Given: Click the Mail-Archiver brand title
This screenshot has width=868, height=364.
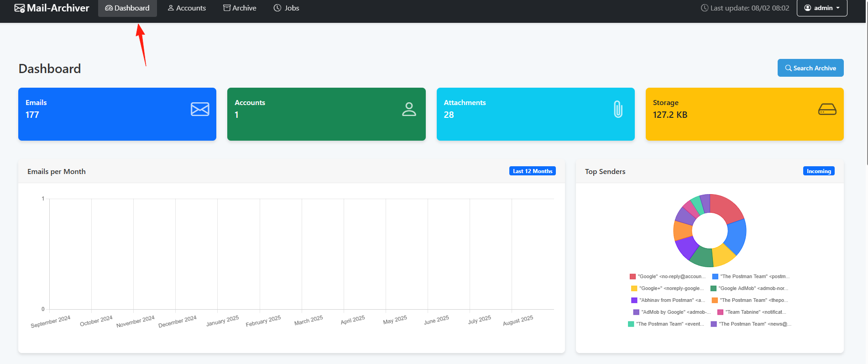Looking at the screenshot, I should (x=58, y=8).
